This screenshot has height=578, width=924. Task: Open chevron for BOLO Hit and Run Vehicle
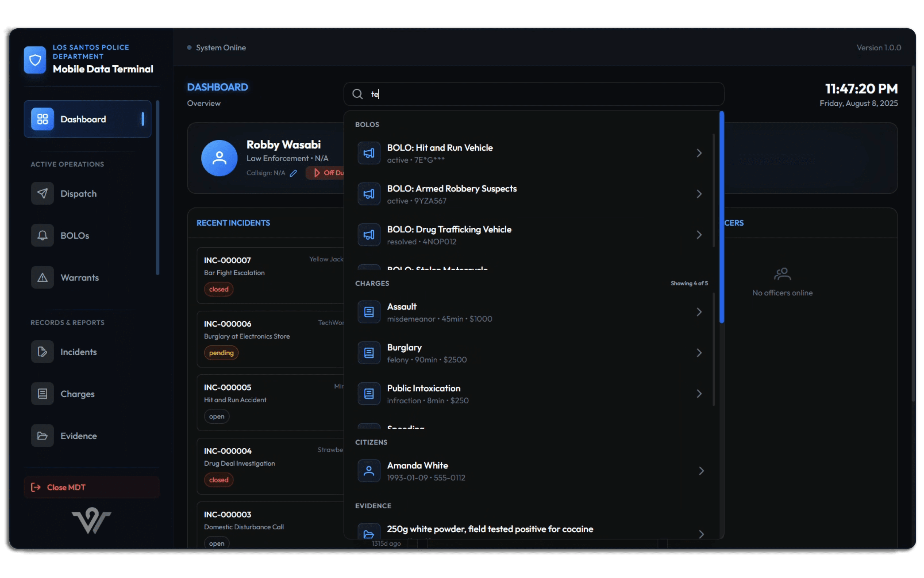coord(699,153)
